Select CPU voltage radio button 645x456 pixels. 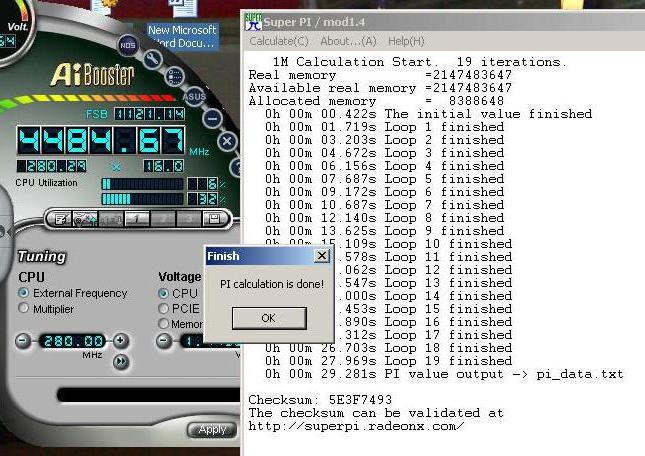(x=163, y=293)
